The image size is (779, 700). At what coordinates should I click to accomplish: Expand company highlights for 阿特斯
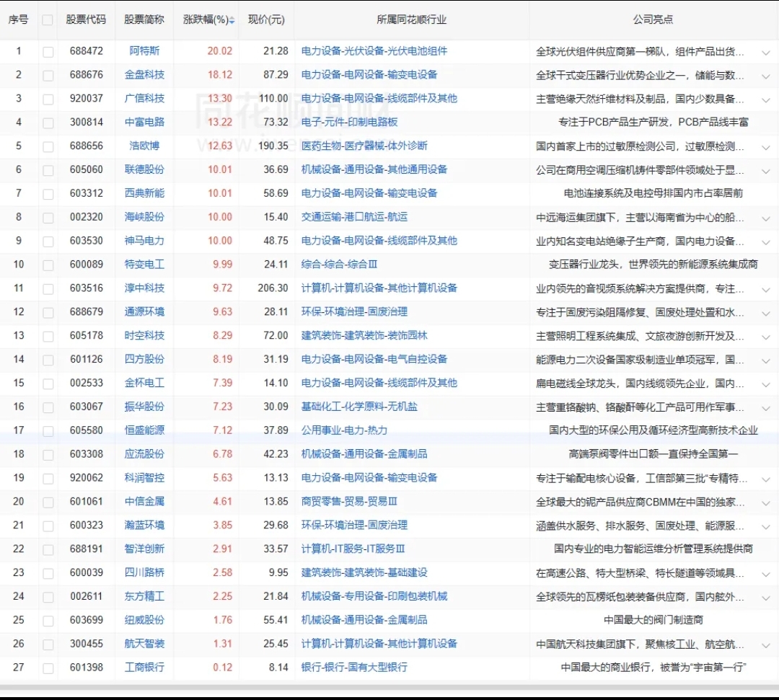(x=765, y=52)
